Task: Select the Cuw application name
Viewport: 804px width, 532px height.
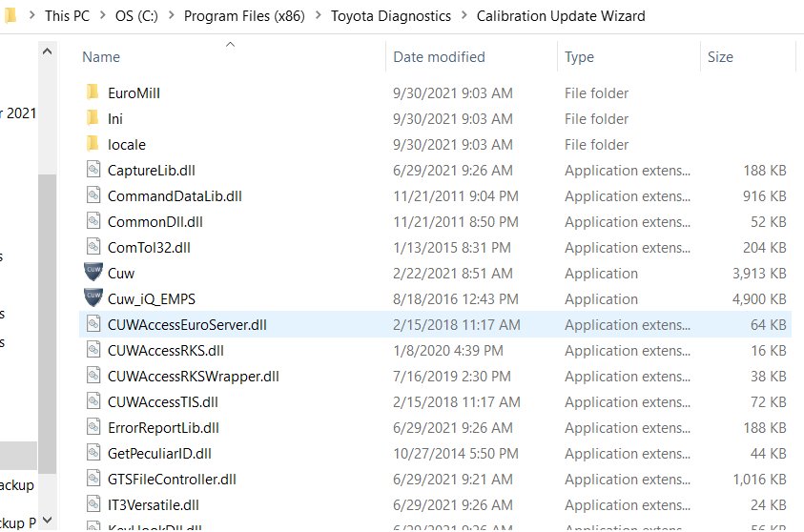Action: (x=121, y=274)
